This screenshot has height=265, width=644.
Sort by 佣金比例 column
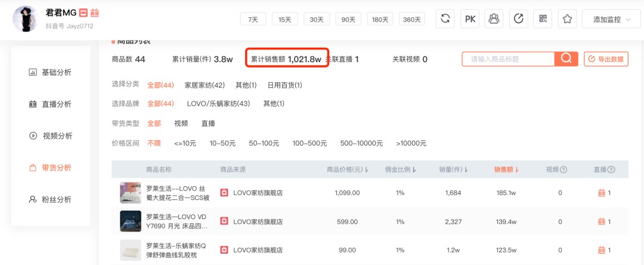401,170
